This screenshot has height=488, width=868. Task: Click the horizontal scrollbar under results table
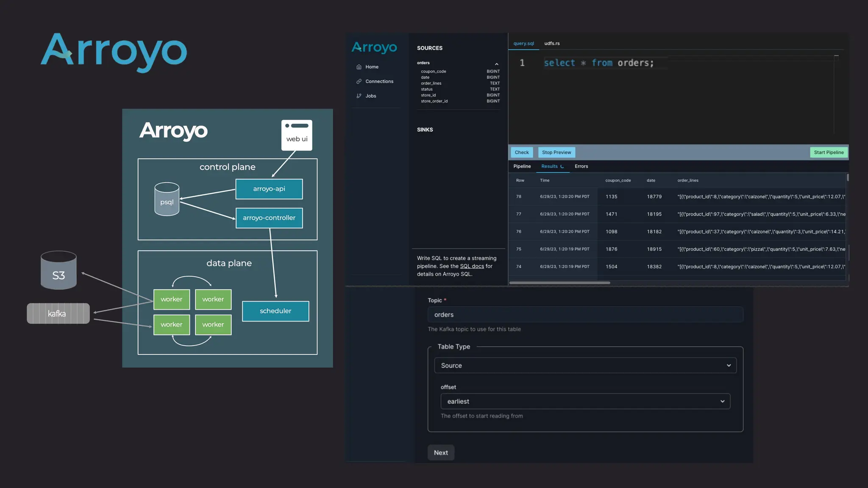(559, 283)
